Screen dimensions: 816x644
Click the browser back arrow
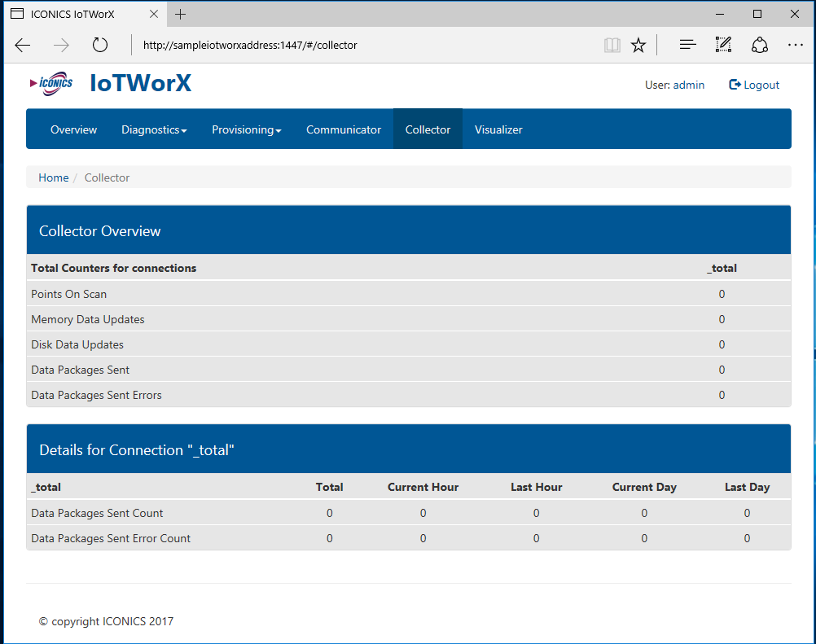(x=23, y=46)
